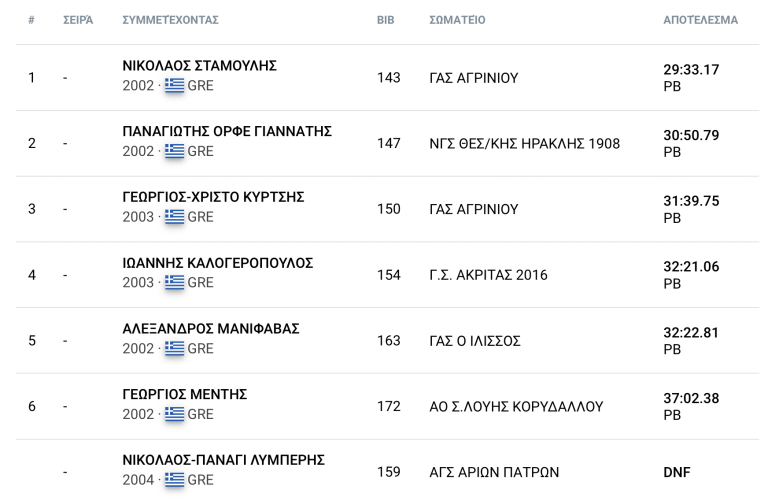This screenshot has height=504, width=768.
Task: Click the Σειρά column header
Action: (x=78, y=20)
